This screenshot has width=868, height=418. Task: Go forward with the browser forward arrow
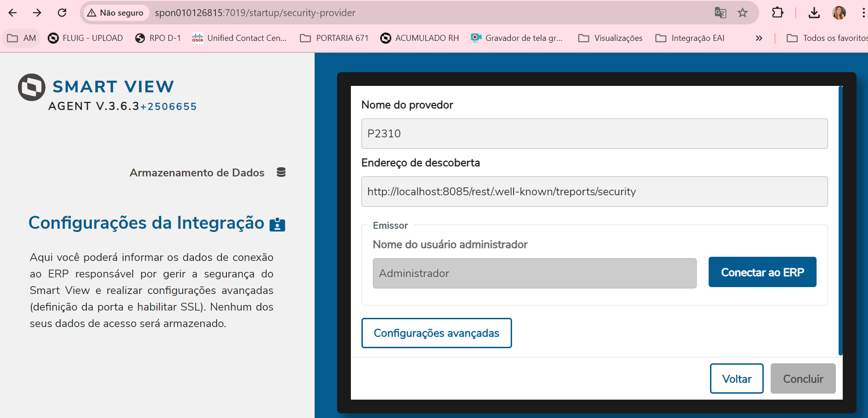[x=37, y=13]
